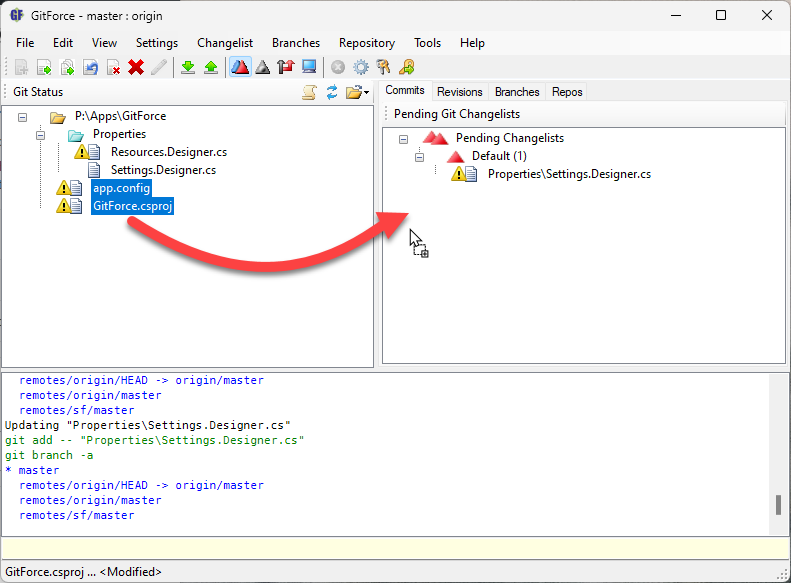791x583 pixels.
Task: Click the revert file icon with blue arrow
Action: pos(90,67)
